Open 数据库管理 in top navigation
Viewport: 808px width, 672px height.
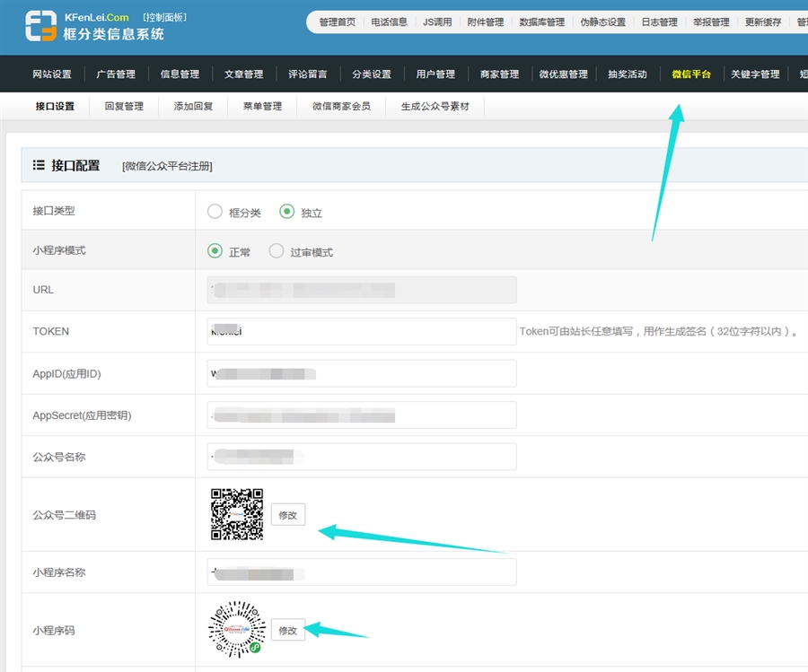coord(542,22)
